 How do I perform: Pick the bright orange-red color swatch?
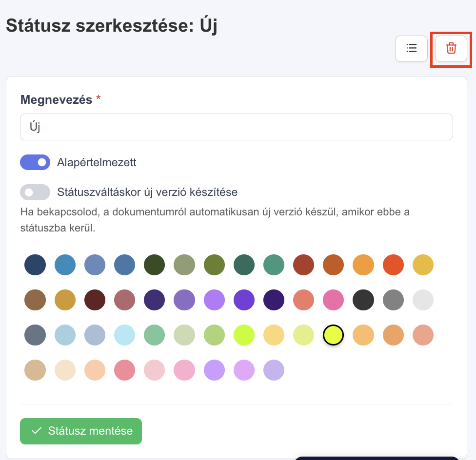(393, 265)
